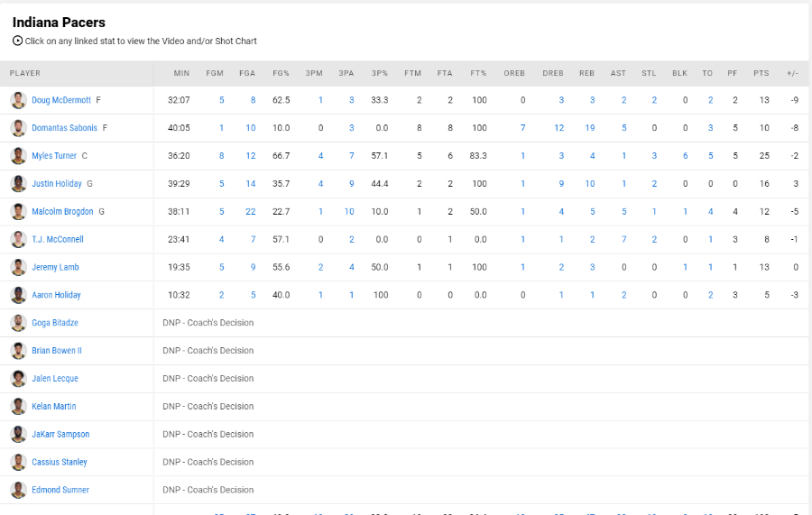View Domantas Sabonis's 19 total rebounds
The width and height of the screenshot is (812, 515).
point(590,128)
